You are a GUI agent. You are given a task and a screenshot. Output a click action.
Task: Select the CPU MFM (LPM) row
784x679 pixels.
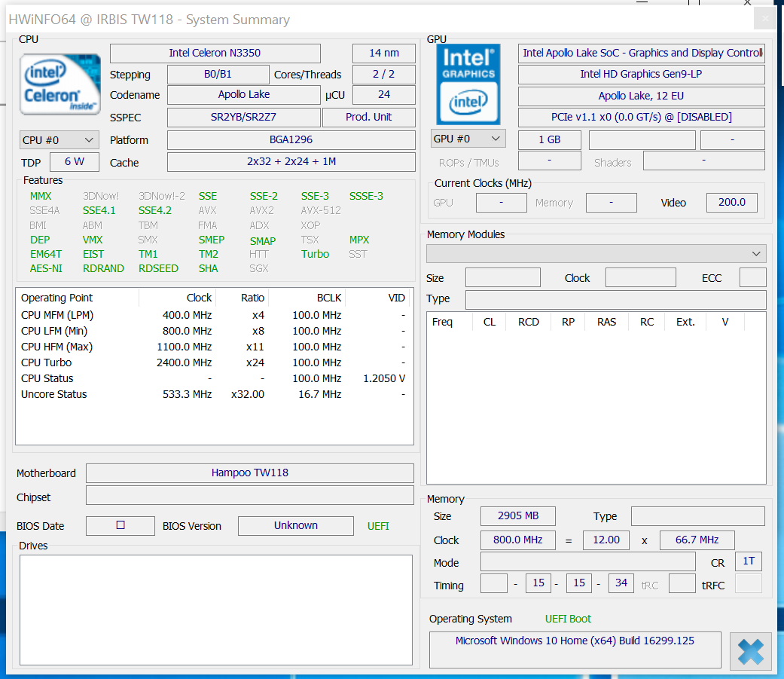click(213, 315)
